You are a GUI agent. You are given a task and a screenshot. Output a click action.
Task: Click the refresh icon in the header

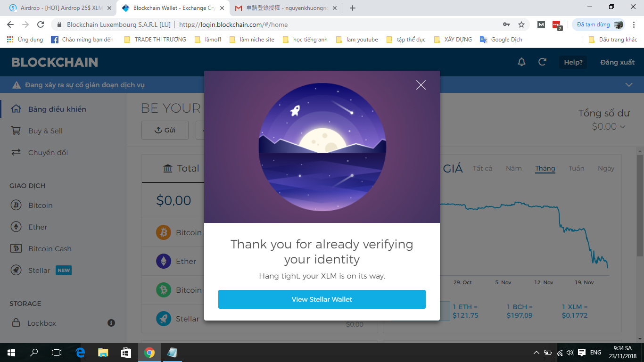(543, 62)
